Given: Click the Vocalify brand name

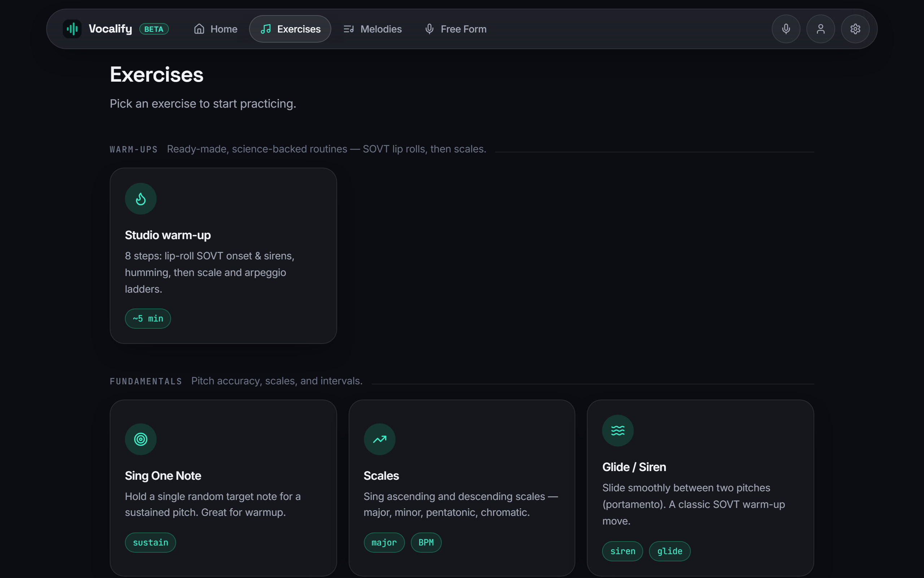Looking at the screenshot, I should (110, 29).
